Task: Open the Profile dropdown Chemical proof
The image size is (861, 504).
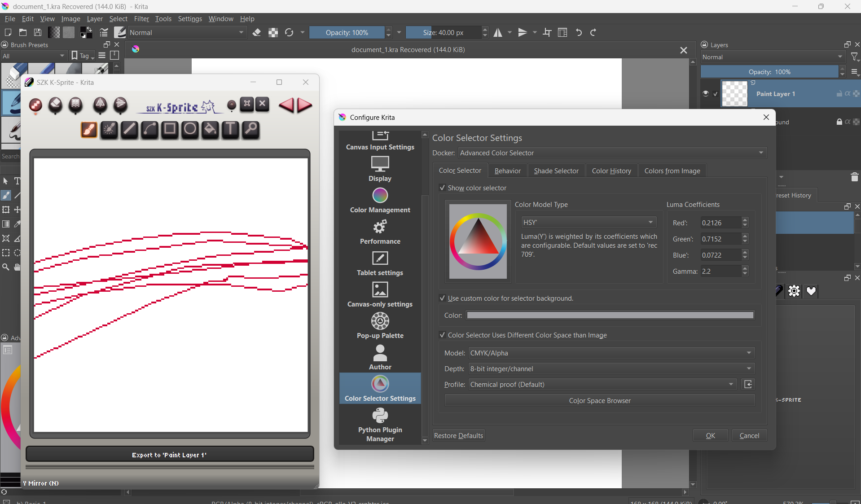Action: (602, 384)
